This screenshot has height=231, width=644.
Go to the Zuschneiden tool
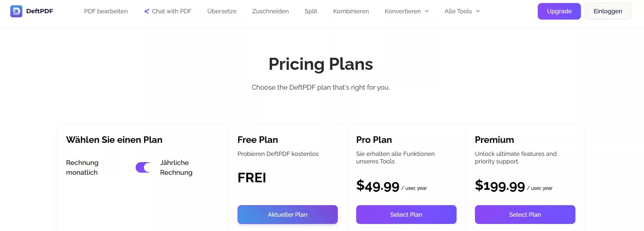point(270,11)
